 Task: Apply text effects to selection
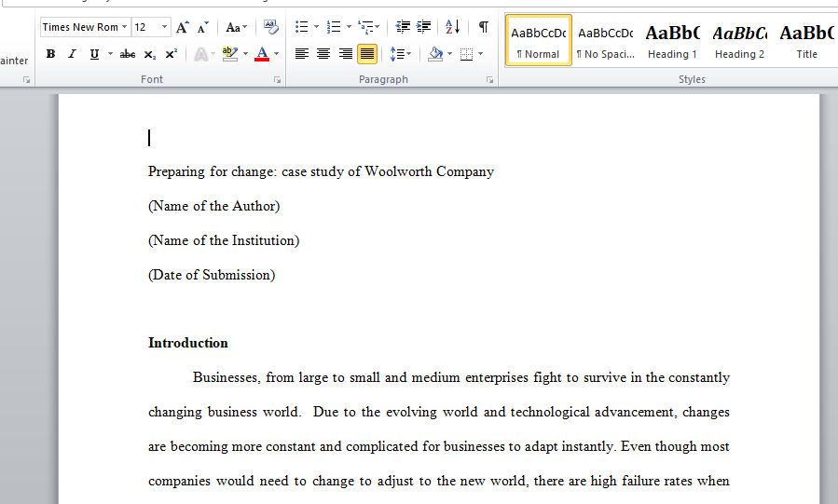[x=201, y=54]
